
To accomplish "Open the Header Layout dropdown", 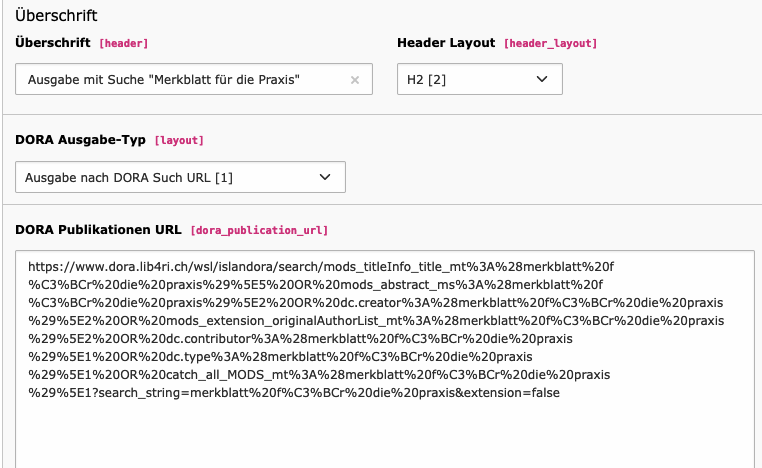I will click(480, 79).
